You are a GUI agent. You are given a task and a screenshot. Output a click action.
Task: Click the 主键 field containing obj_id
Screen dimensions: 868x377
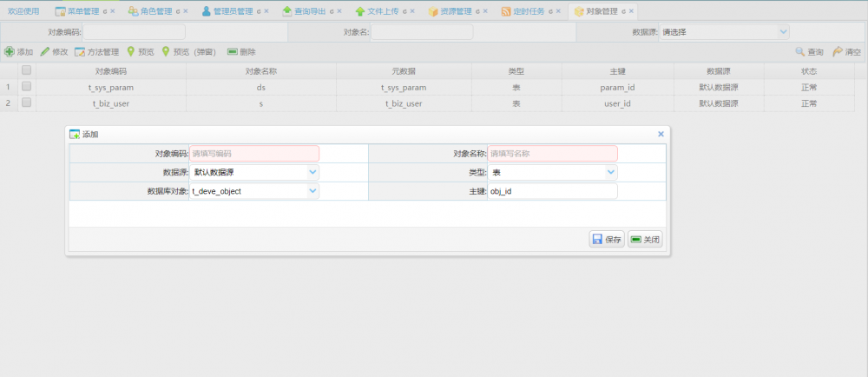coord(552,191)
